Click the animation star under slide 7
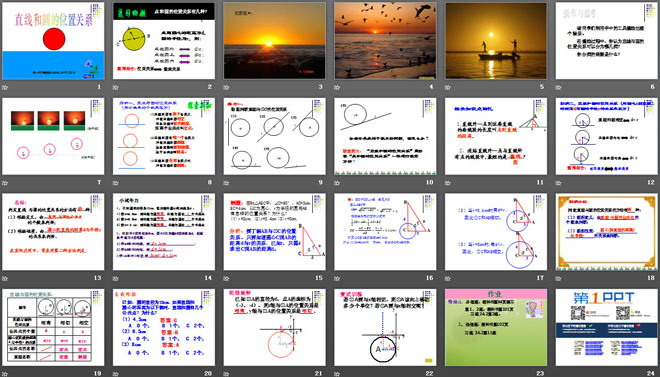Viewport: 660px width, 377px height. pyautogui.click(x=5, y=183)
